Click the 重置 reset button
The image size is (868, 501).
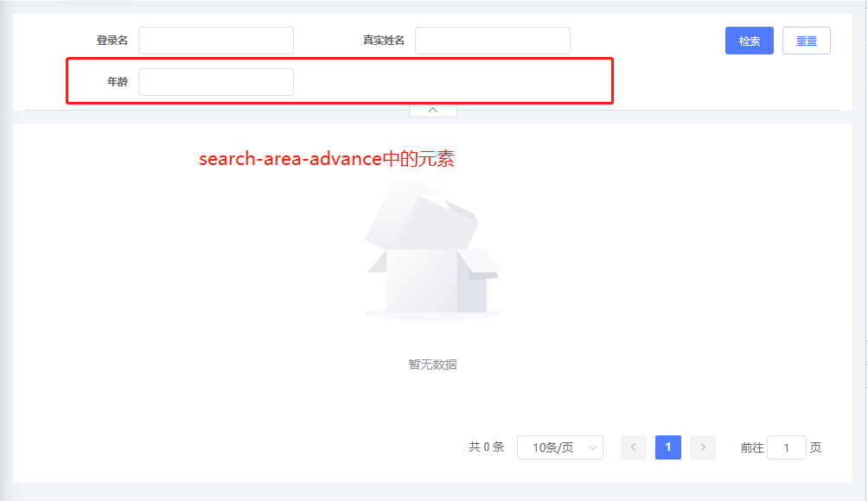(x=806, y=41)
